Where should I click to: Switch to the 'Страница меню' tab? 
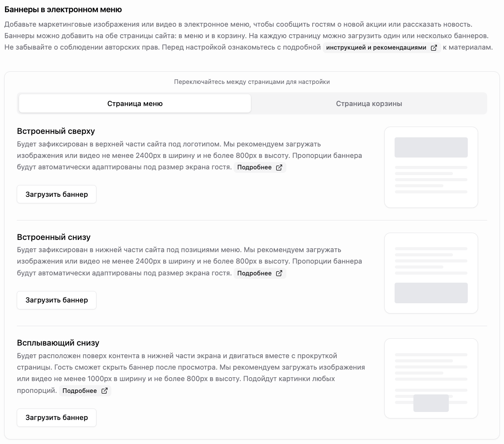135,103
